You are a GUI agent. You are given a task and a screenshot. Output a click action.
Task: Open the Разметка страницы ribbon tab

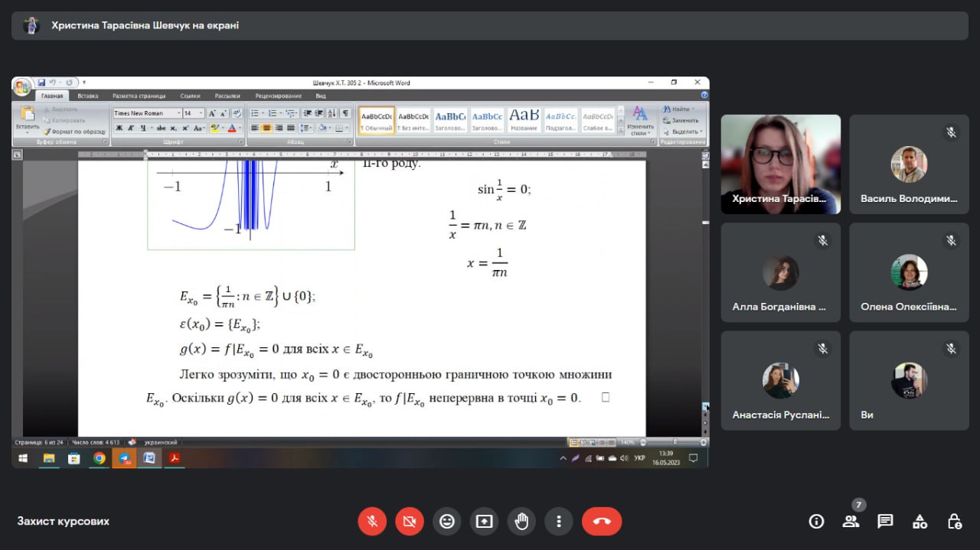139,96
